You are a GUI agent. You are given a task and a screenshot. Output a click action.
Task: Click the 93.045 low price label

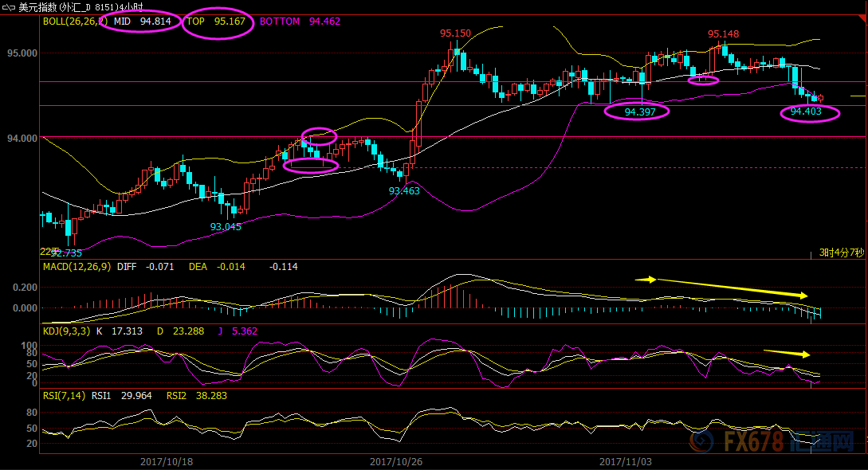point(226,227)
